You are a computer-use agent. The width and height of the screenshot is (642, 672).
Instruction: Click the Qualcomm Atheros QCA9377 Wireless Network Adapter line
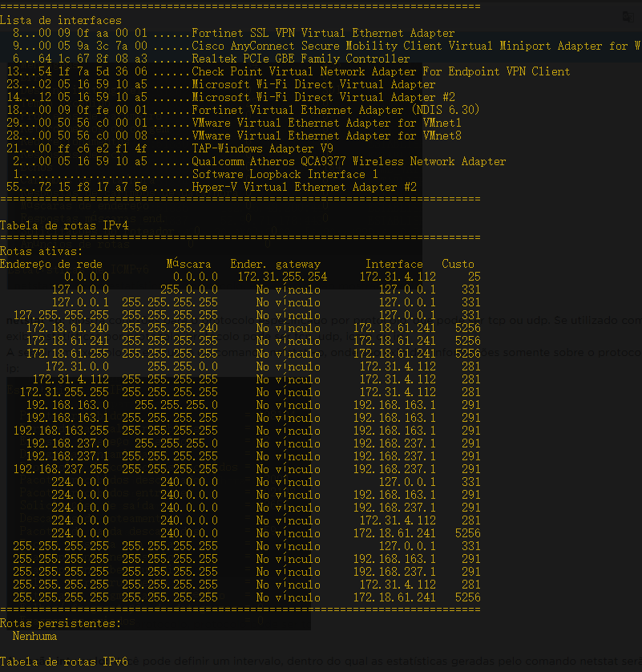coord(349,161)
